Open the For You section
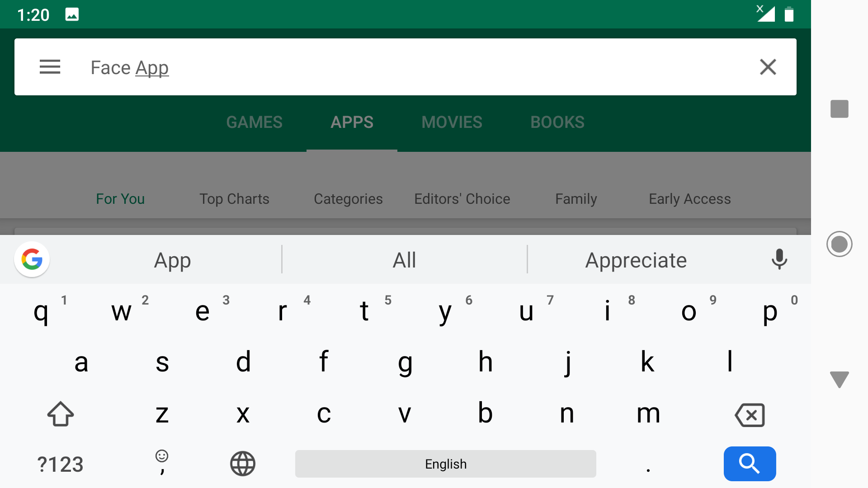868x488 pixels. (x=120, y=199)
